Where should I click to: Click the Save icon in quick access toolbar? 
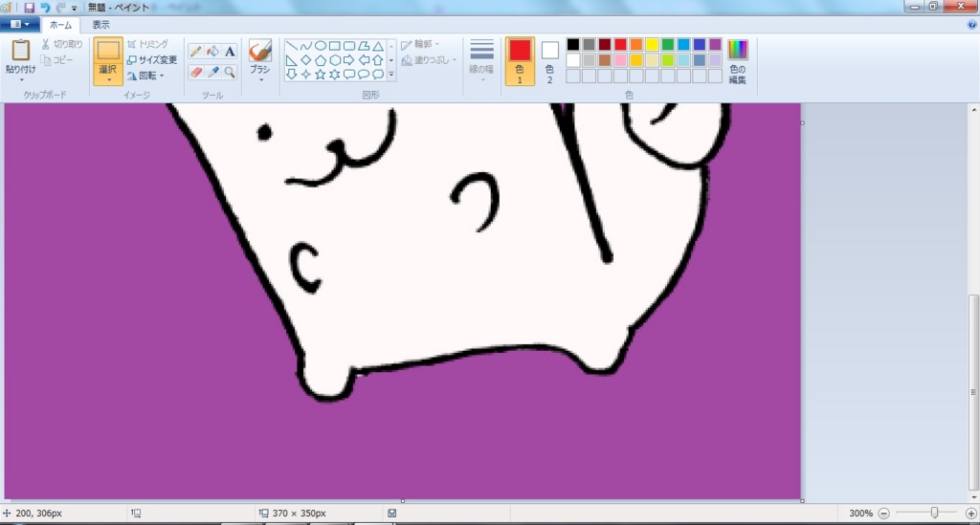[x=30, y=8]
